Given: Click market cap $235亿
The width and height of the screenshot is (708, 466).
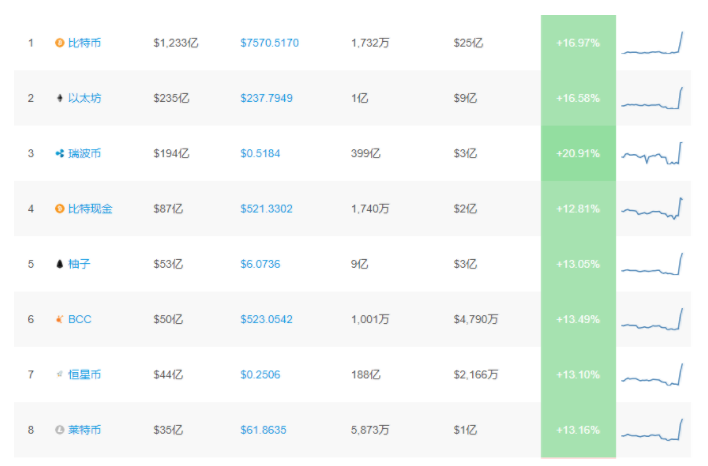Looking at the screenshot, I should [171, 98].
